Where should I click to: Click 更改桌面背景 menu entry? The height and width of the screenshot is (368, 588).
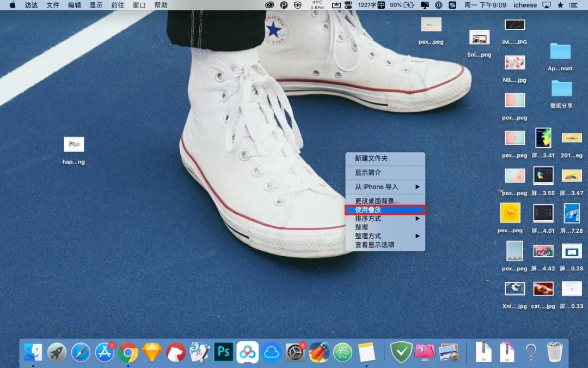[385, 201]
